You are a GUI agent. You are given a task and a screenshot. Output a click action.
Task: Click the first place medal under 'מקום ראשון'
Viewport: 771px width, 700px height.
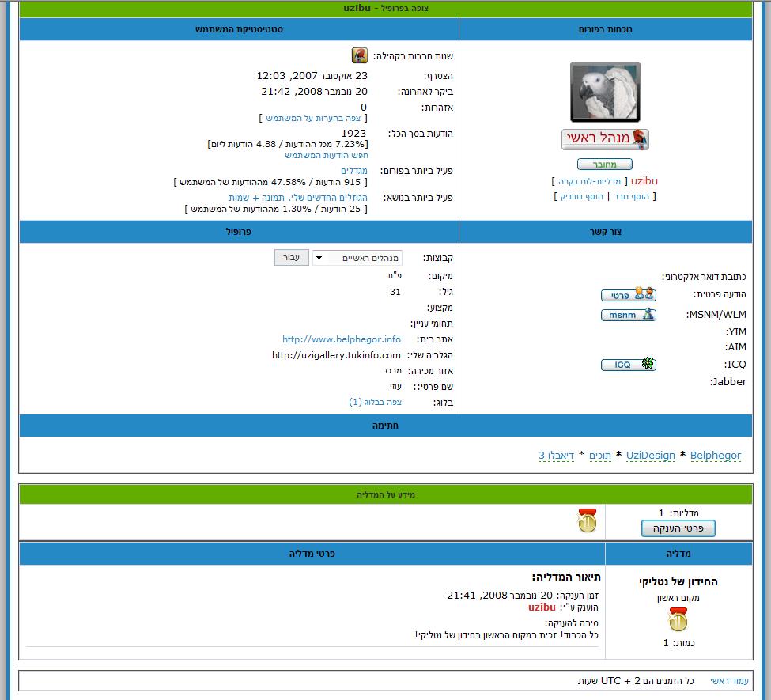pos(678,621)
